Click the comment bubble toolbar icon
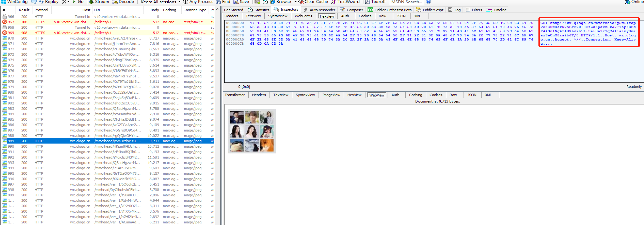Screen dimensions: 644x225 pos(34,2)
